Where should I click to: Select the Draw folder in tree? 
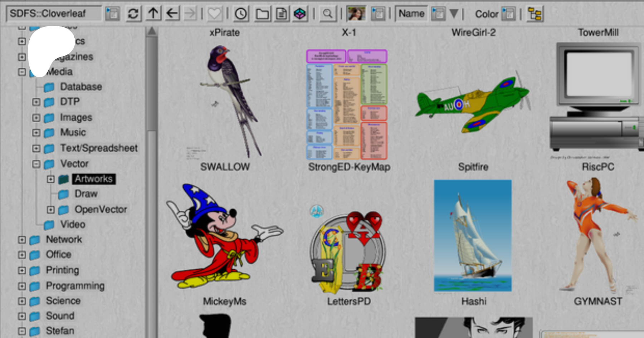[x=86, y=194]
